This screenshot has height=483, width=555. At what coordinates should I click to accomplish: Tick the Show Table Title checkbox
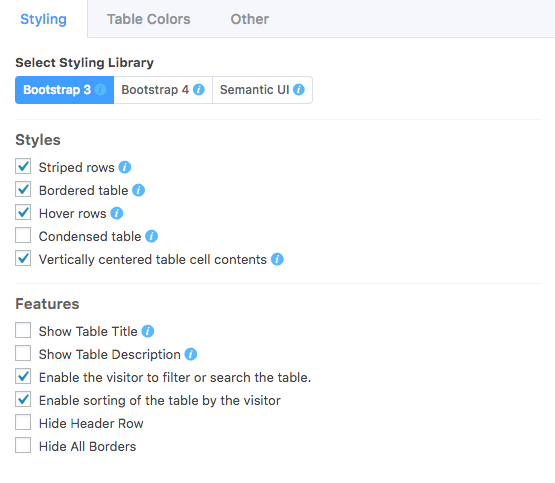[x=23, y=330]
